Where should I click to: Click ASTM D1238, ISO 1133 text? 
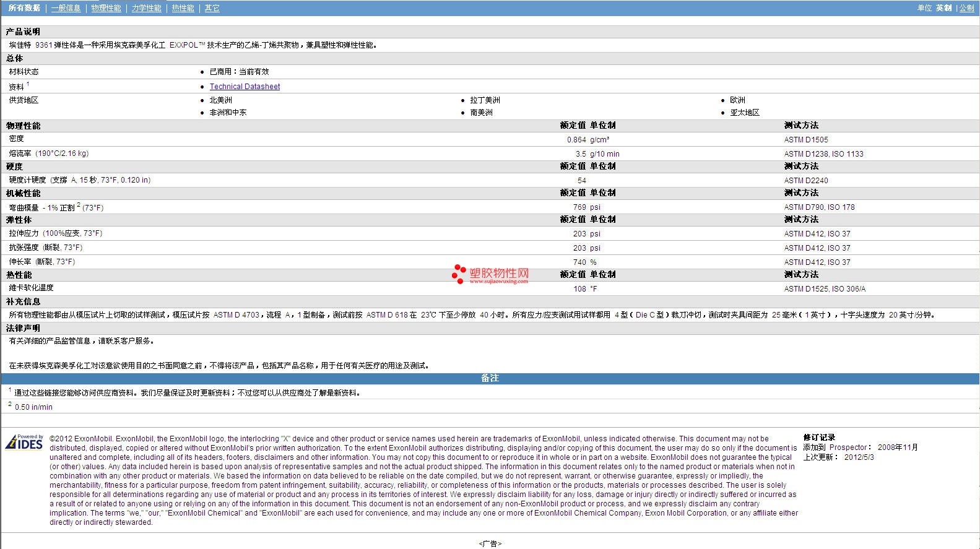pos(823,154)
